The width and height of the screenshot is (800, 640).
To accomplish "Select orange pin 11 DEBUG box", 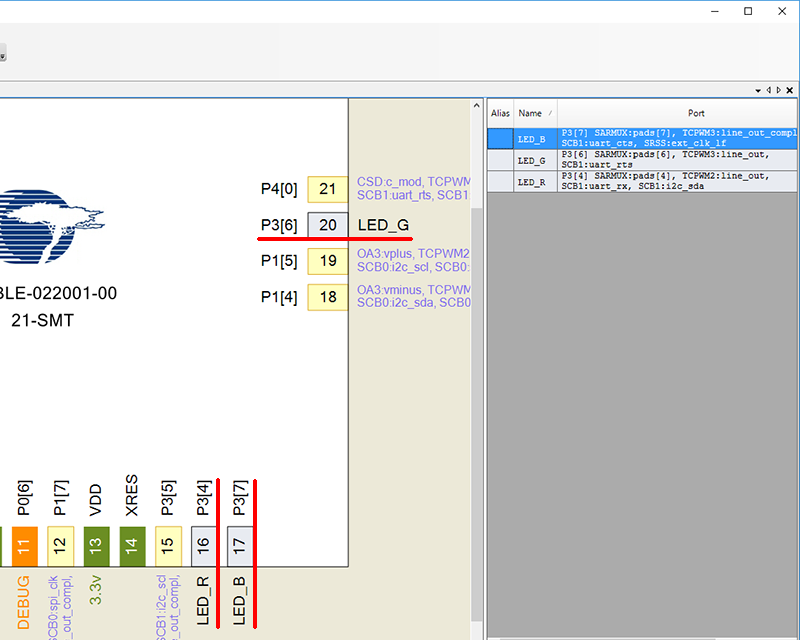I will 24,546.
